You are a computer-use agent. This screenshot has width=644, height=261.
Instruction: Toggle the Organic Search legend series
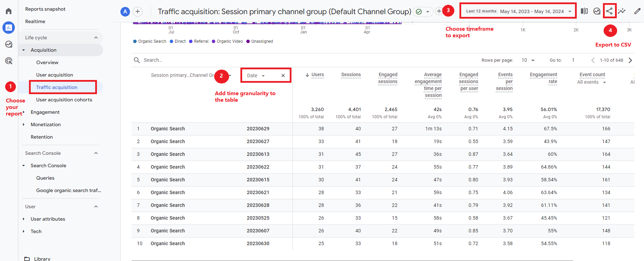pos(150,41)
